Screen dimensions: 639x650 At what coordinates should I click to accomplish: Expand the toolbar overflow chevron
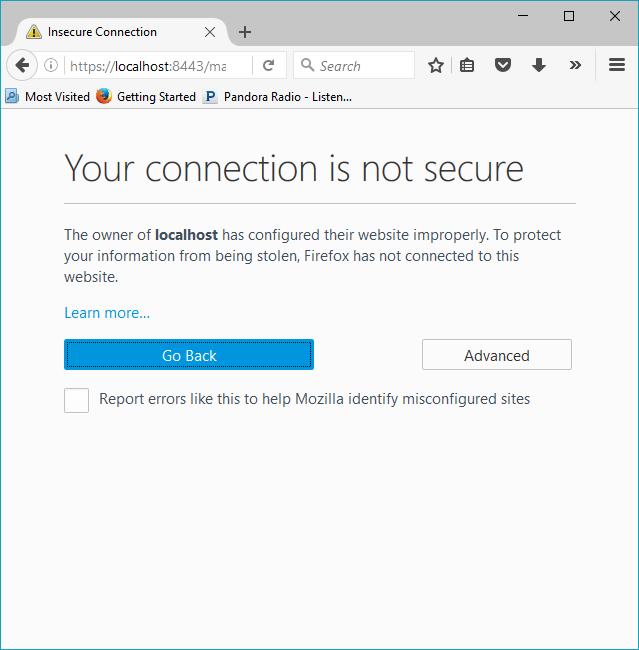pos(575,65)
